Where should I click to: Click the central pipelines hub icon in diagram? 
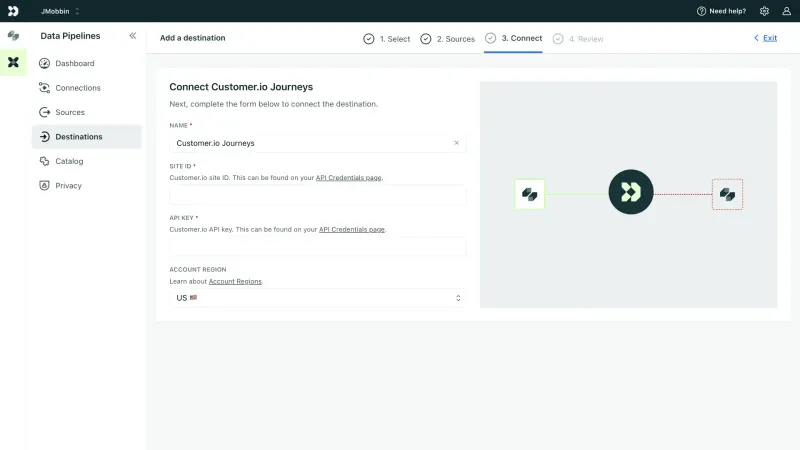631,192
